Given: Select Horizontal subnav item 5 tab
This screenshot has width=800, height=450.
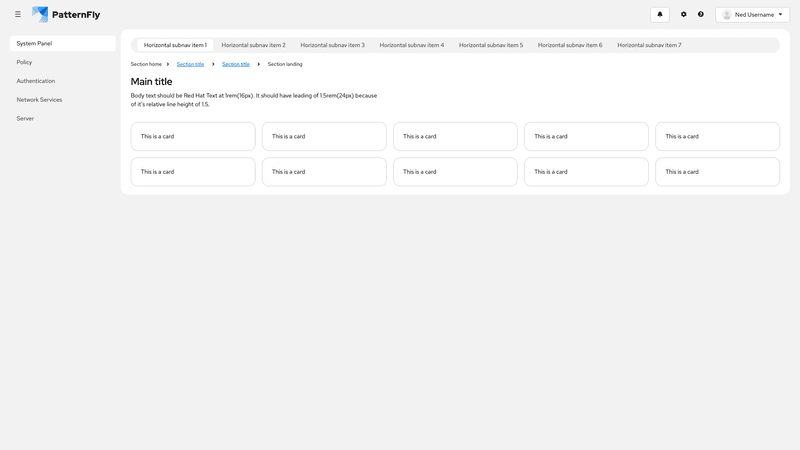Looking at the screenshot, I should click(x=491, y=45).
